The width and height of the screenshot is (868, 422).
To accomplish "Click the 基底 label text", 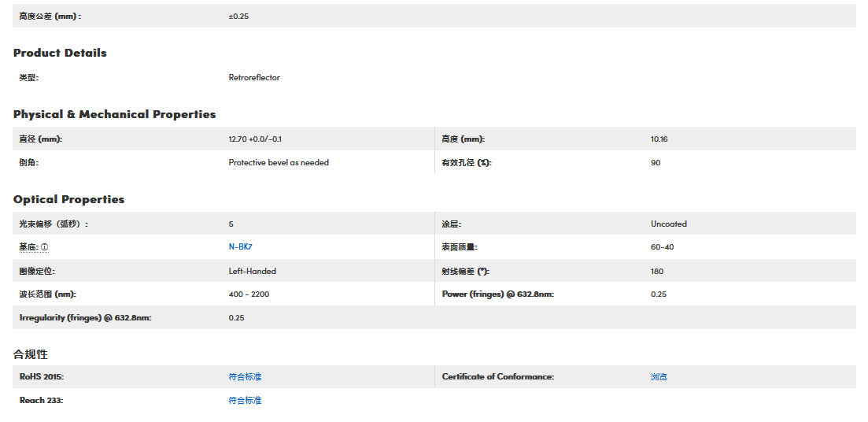I will [28, 247].
